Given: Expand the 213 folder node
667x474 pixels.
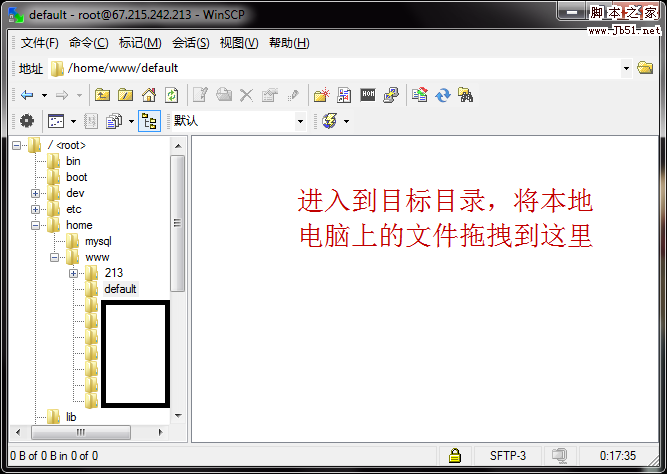Looking at the screenshot, I should [74, 273].
